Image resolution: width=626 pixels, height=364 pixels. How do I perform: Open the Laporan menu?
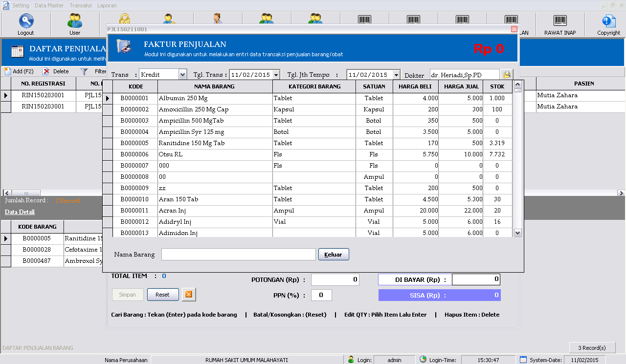click(107, 5)
